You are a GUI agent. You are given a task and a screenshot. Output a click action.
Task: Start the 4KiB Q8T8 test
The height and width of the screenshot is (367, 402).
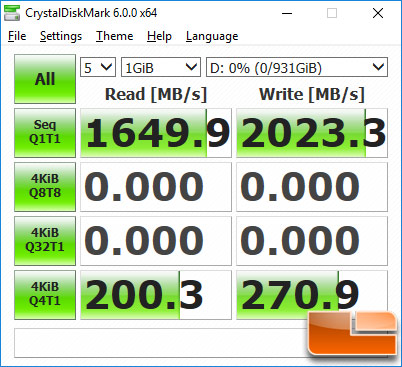click(x=45, y=187)
